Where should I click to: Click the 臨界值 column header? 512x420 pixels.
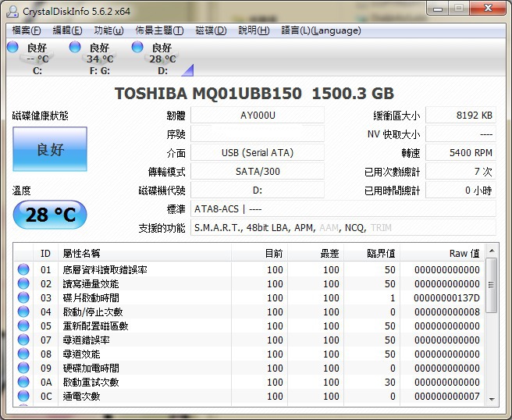point(372,253)
